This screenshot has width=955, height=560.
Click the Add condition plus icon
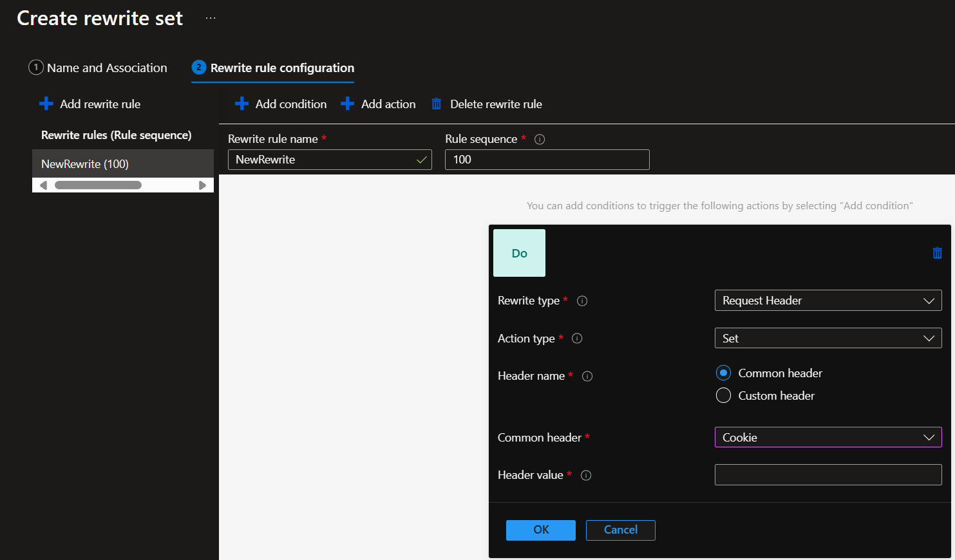[x=241, y=104]
